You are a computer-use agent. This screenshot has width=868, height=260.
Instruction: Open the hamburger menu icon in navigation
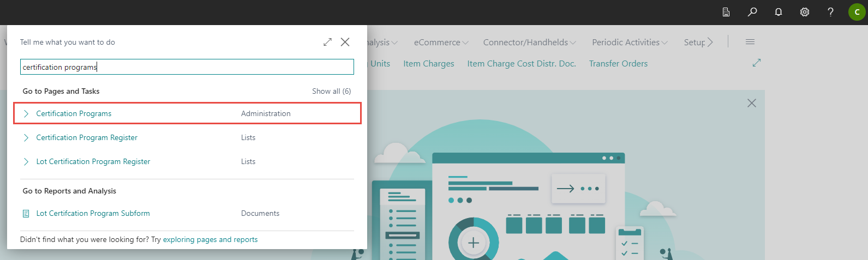tap(750, 42)
